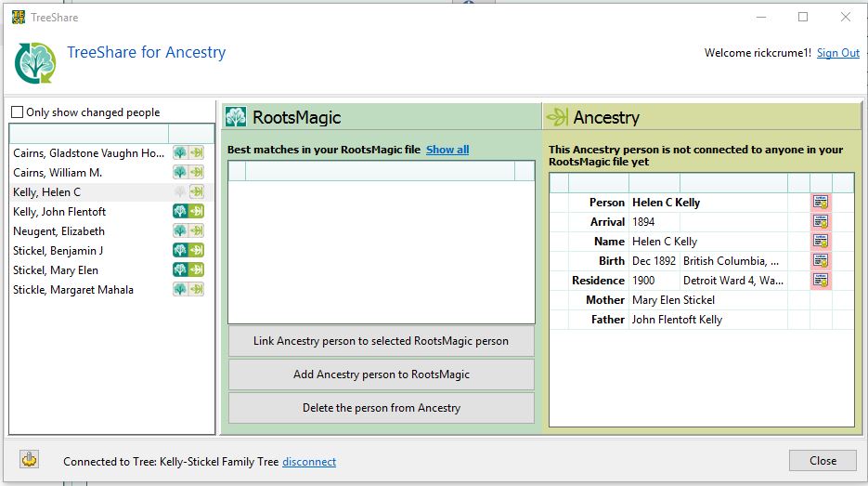Click Ancestry arrow icon beside Neugent, Elizabeth
Viewport: 868px width, 486px height.
196,230
